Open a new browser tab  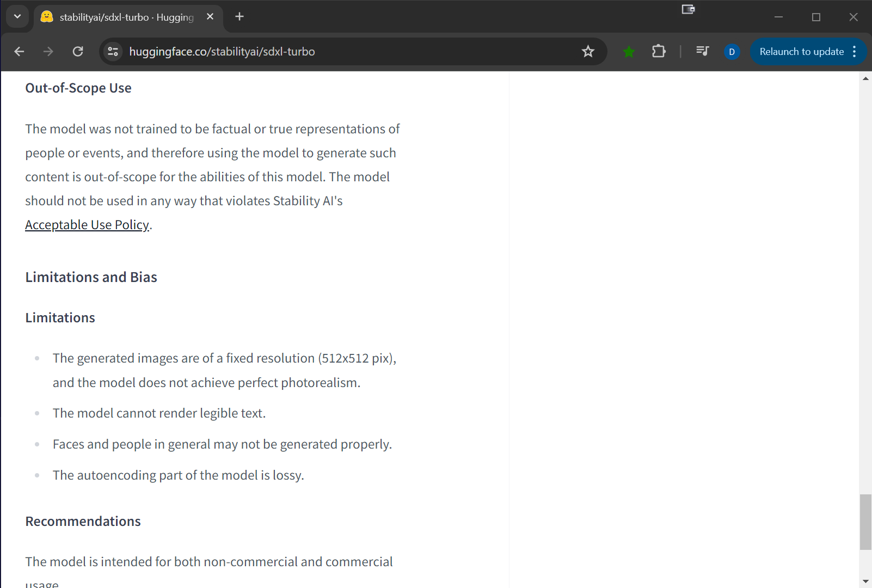pos(240,17)
